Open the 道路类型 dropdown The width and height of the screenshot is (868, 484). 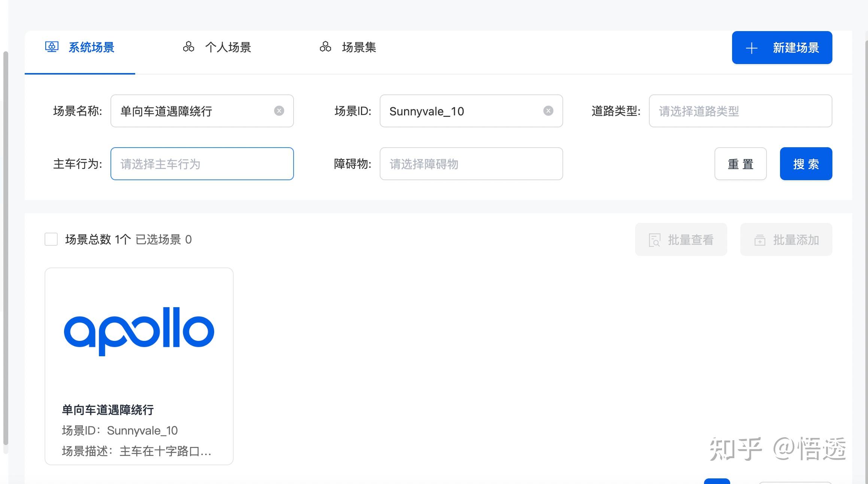tap(740, 111)
